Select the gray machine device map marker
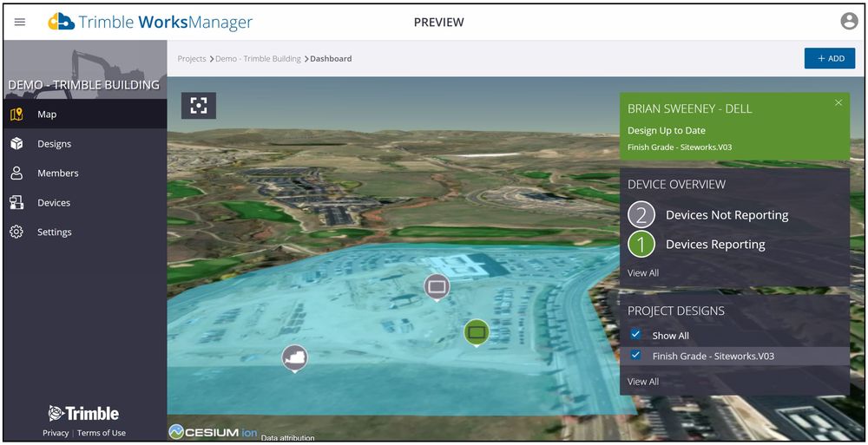The height and width of the screenshot is (445, 868). coord(294,358)
